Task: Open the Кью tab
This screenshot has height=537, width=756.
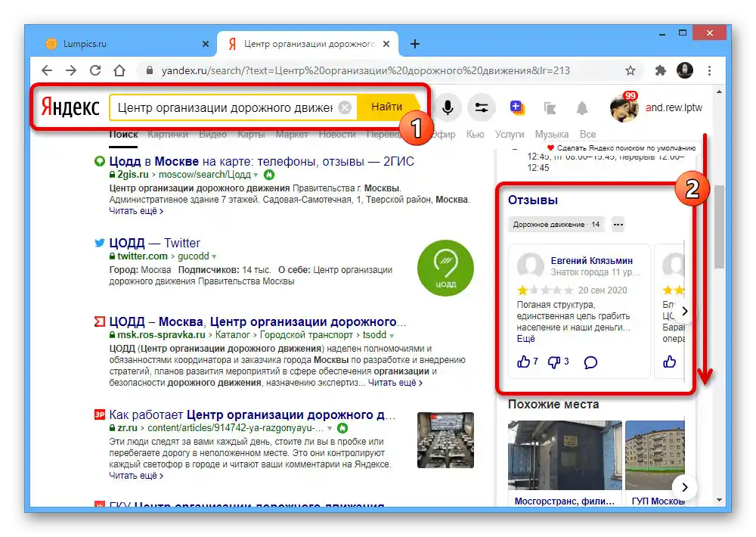Action: point(475,135)
